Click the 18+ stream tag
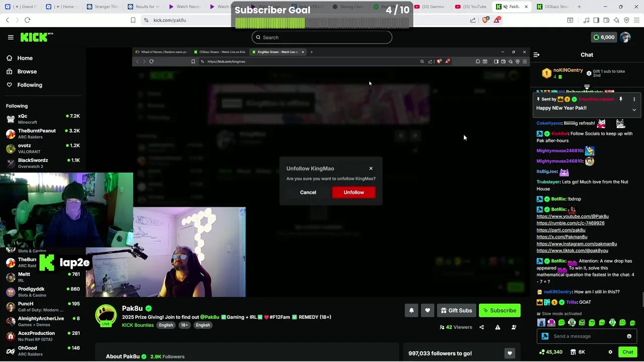The height and width of the screenshot is (362, 644). tap(184, 325)
